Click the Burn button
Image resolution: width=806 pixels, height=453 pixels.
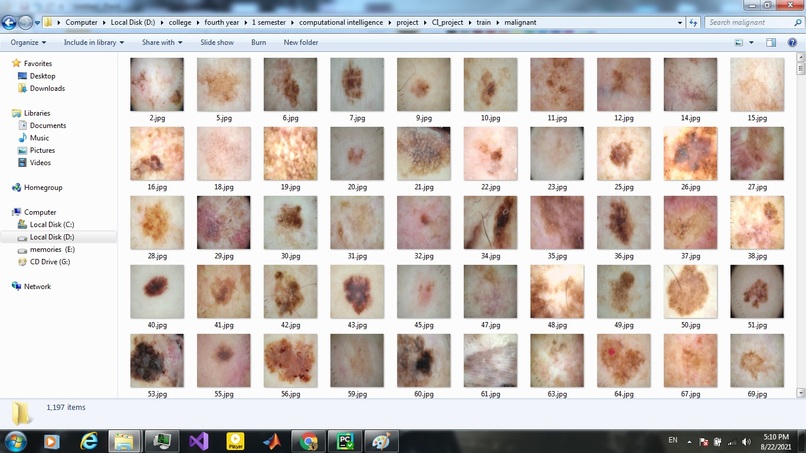click(x=259, y=42)
